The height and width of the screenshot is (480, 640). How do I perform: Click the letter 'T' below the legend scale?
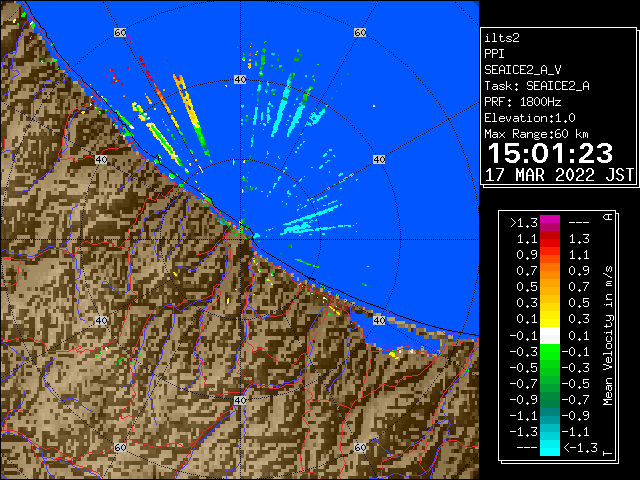point(608,454)
